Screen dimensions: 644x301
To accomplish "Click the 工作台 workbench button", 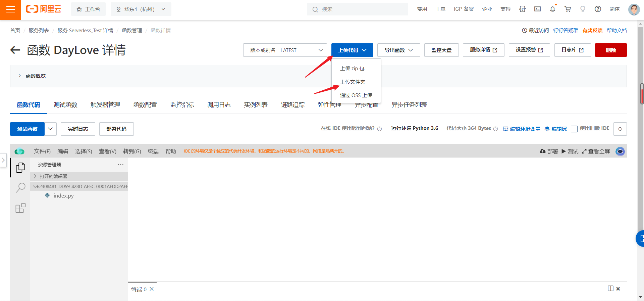I will 88,9.
